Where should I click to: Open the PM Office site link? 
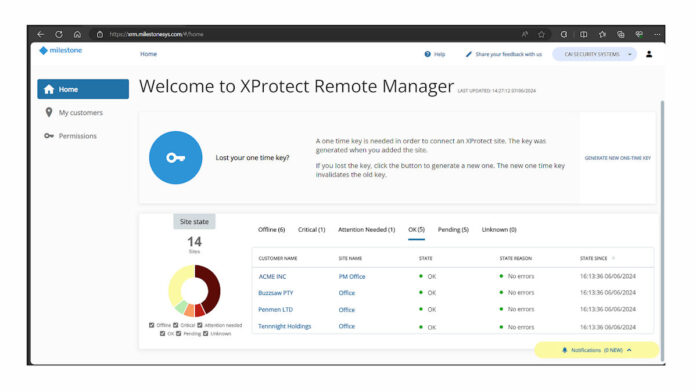point(352,277)
